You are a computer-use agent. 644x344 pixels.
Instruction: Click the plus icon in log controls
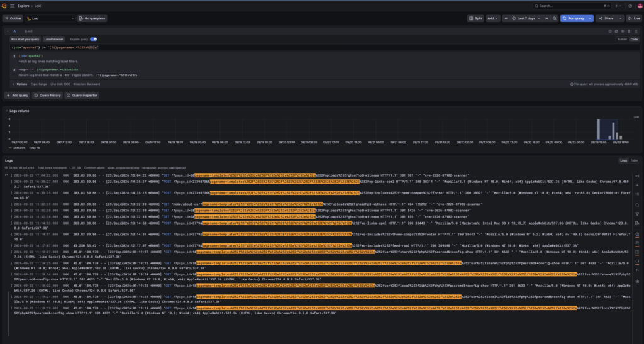tap(637, 185)
